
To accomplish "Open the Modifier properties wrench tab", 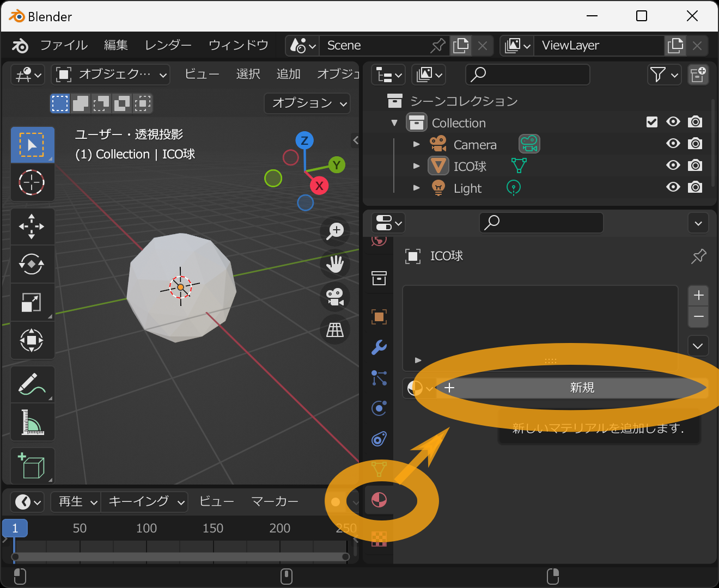I will coord(379,347).
